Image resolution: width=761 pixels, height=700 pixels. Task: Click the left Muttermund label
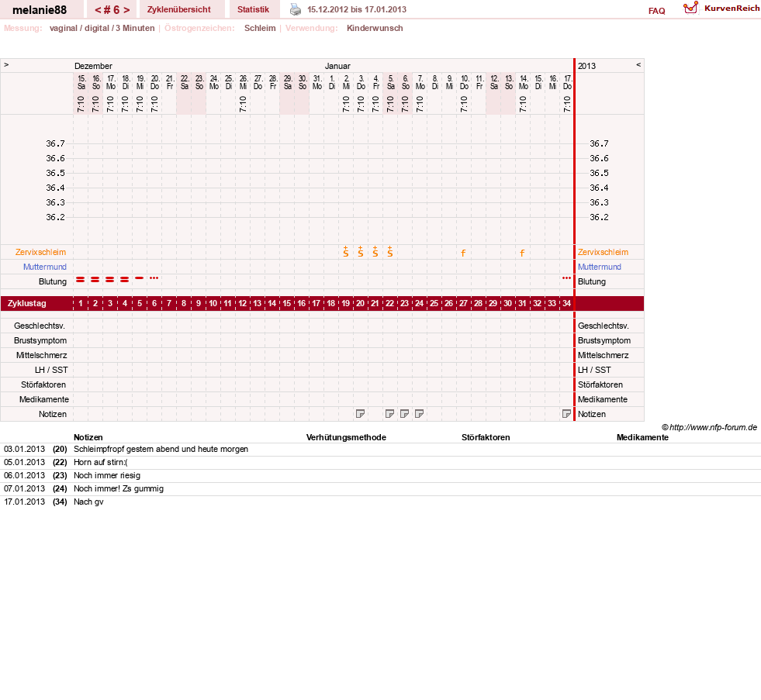tap(45, 267)
